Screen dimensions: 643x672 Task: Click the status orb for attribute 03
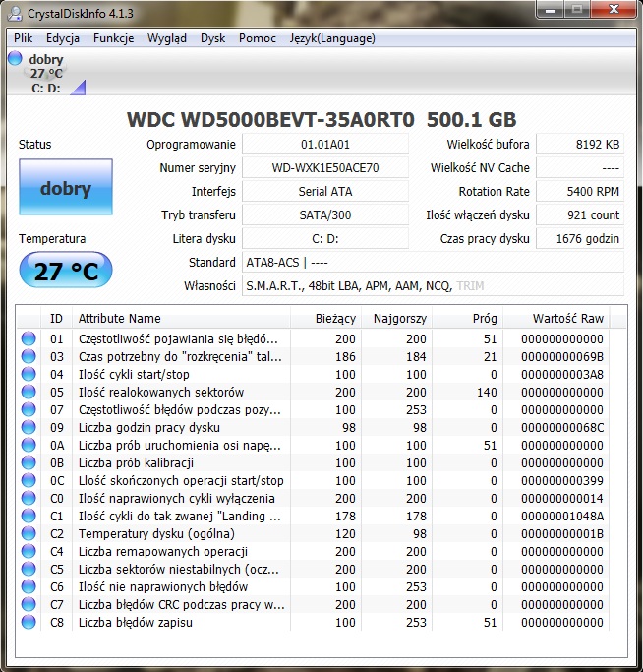click(x=29, y=356)
